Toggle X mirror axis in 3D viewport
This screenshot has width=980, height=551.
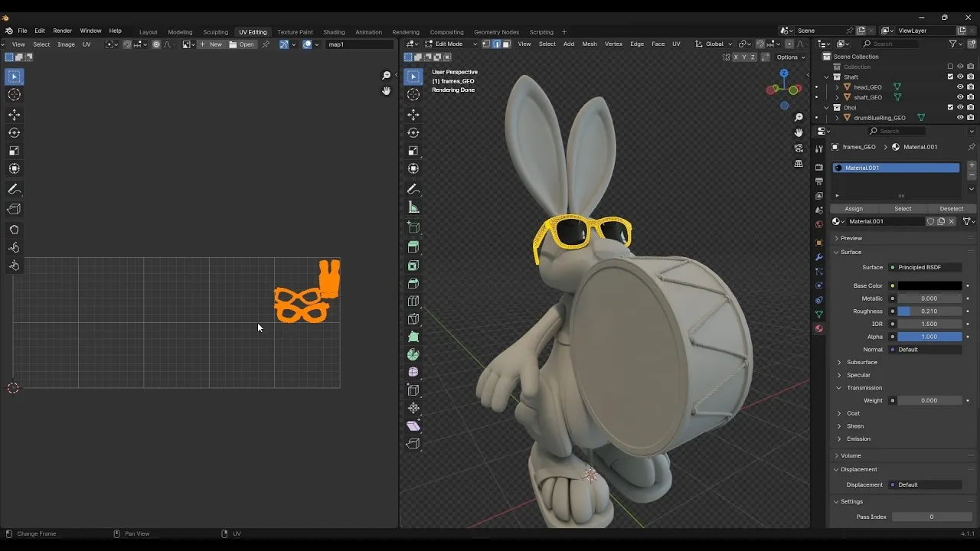click(x=736, y=57)
